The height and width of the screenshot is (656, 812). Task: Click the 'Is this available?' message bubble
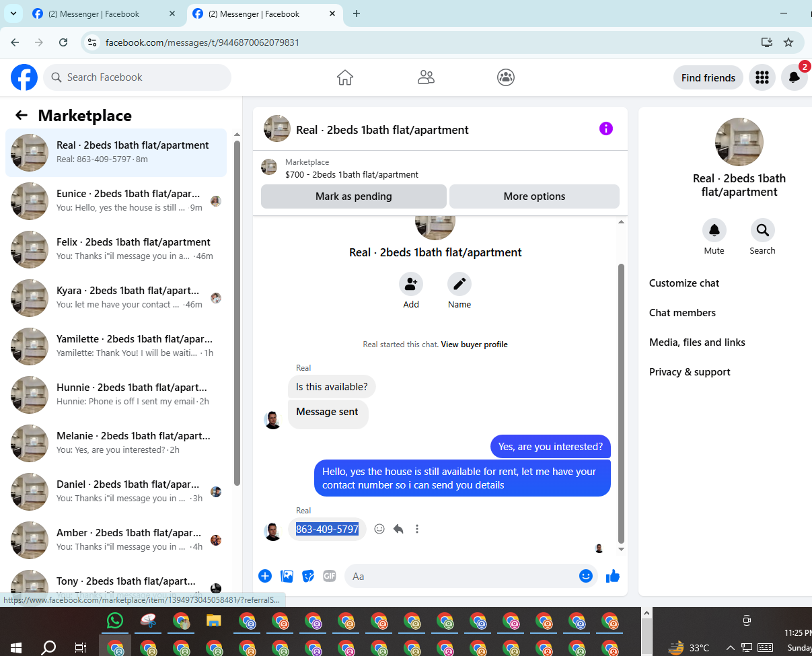tap(332, 387)
